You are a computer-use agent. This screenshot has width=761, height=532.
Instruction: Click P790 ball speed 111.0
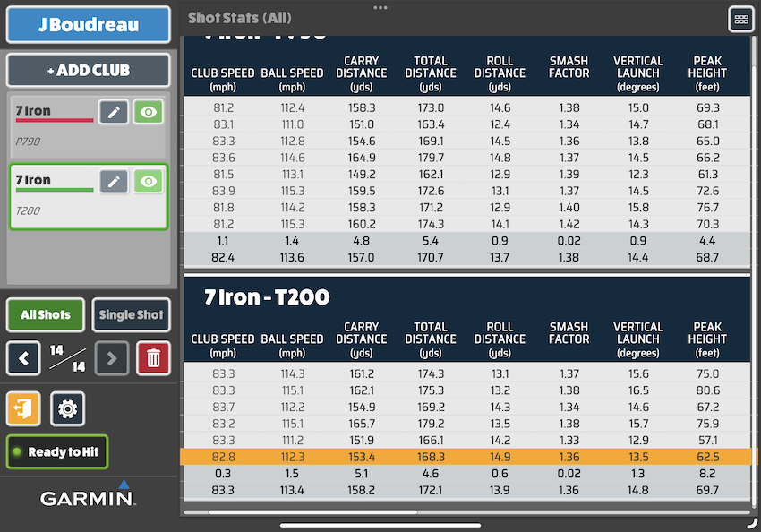292,124
